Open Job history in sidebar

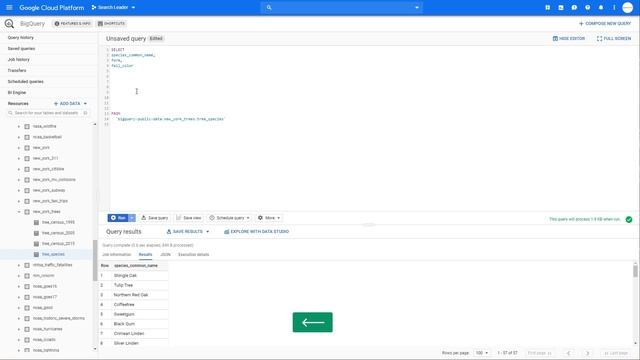[x=19, y=60]
